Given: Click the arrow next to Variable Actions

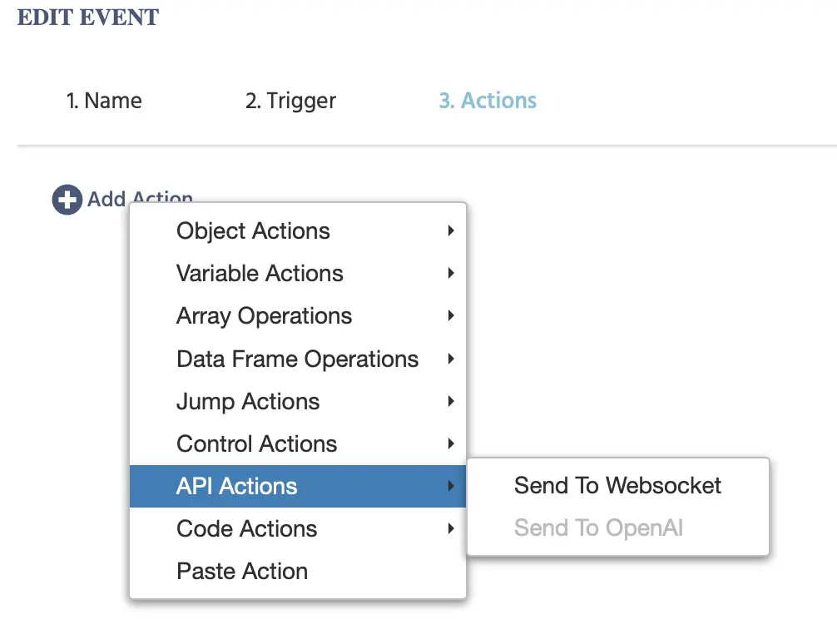Looking at the screenshot, I should pyautogui.click(x=450, y=274).
